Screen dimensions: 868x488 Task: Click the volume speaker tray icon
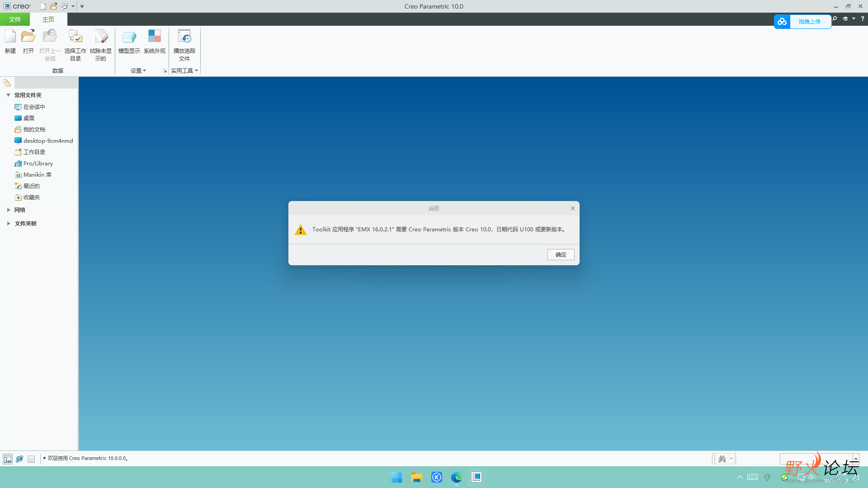point(811,477)
